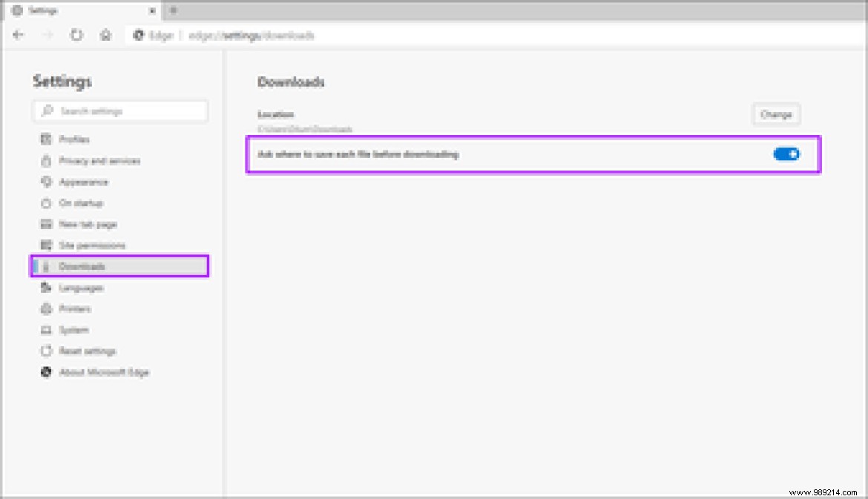Screen dimensions: 868x499
Task: Open Privacy and services via its padlock icon
Action: 46,160
